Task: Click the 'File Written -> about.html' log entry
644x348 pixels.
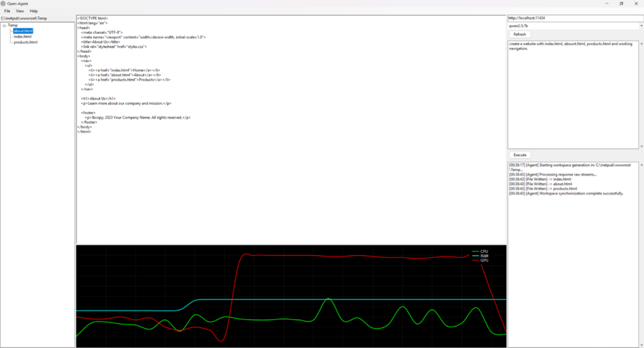Action: tap(540, 184)
